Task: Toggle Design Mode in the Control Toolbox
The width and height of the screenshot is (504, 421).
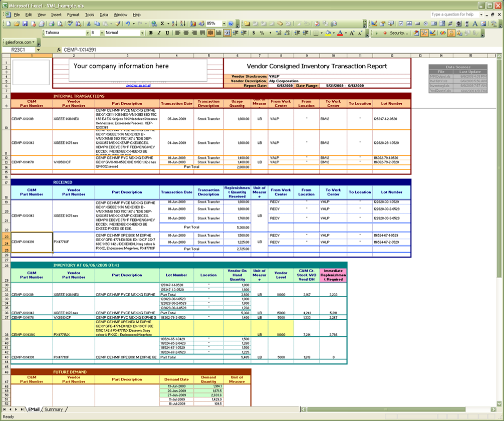Action: coord(374,24)
